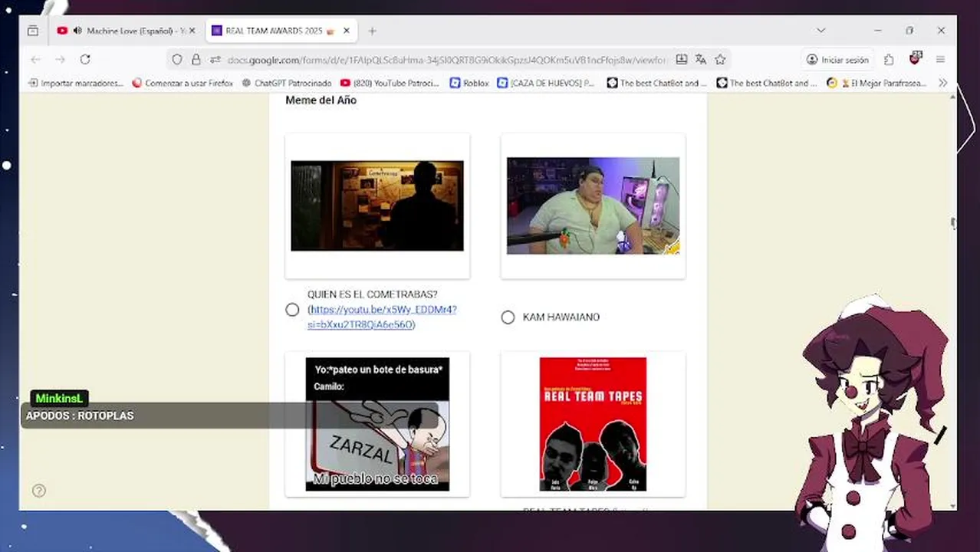This screenshot has width=980, height=552.
Task: Open the extensions puzzle icon
Action: pos(889,59)
